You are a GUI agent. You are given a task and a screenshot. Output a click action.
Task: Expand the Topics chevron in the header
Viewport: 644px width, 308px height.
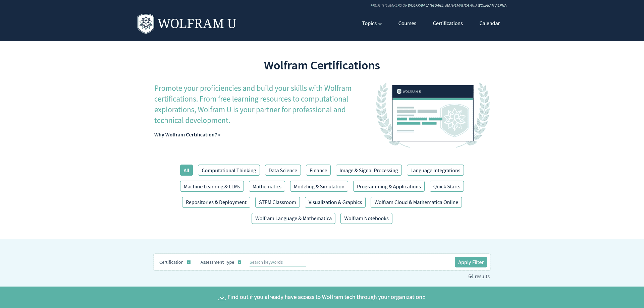click(380, 24)
